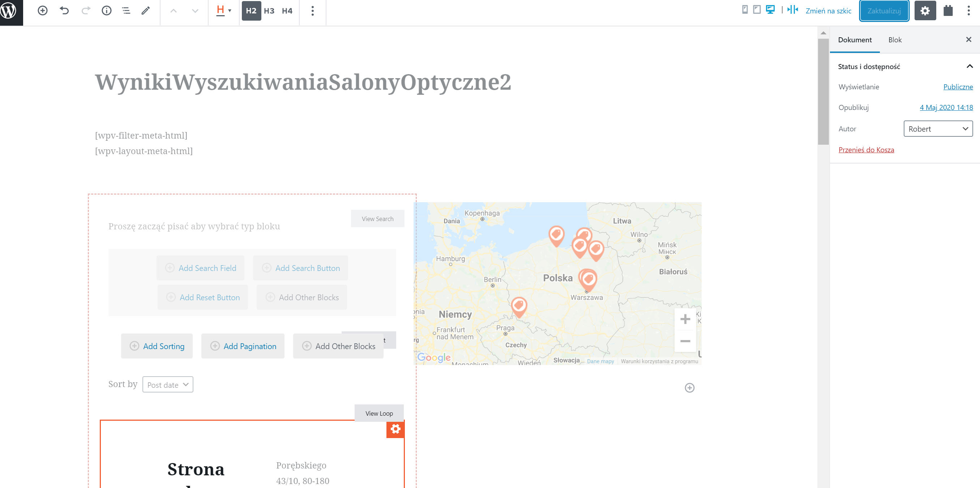Toggle the settings gear sidebar
Screen dimensions: 980x488
[925, 10]
